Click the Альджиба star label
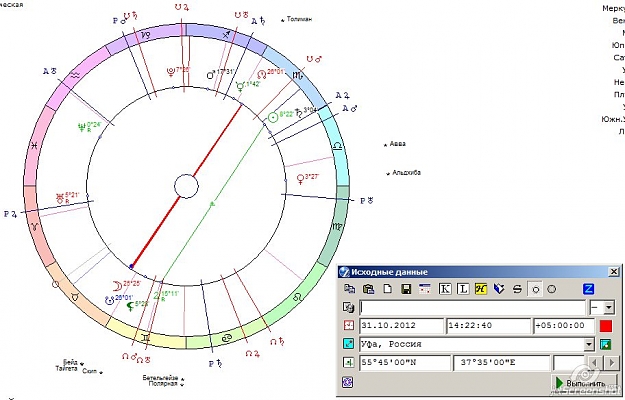The width and height of the screenshot is (625, 400). (x=407, y=173)
